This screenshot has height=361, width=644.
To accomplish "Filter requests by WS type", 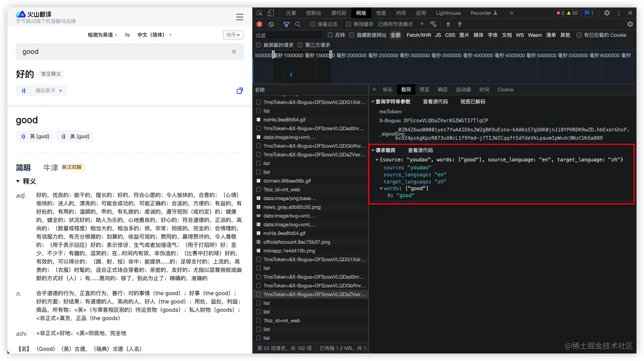I will [x=520, y=35].
